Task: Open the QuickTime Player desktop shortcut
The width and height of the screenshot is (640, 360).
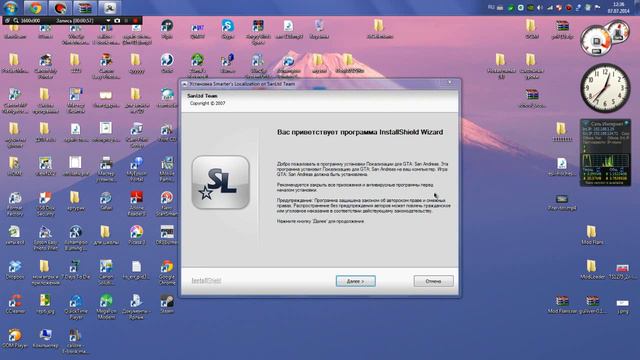Action: click(x=76, y=307)
